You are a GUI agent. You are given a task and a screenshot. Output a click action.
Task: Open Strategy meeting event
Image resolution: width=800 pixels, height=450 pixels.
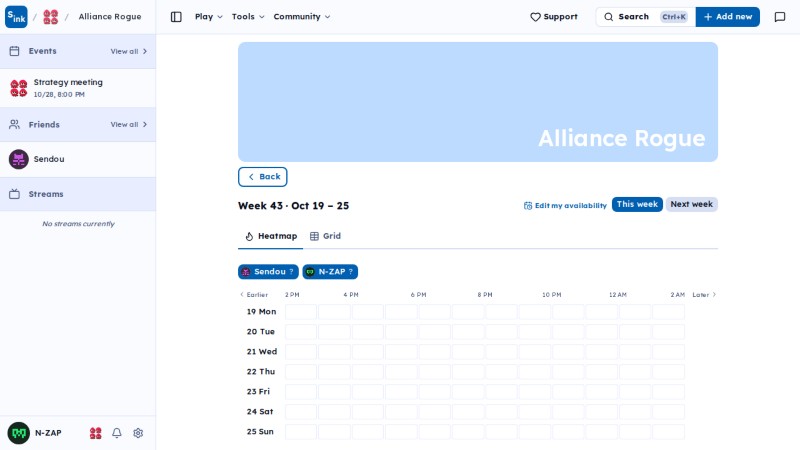pos(78,88)
